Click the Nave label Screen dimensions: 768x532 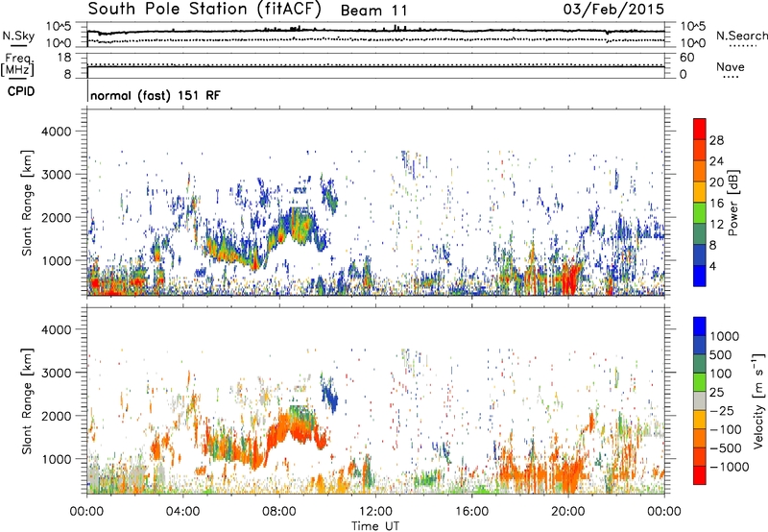point(731,66)
